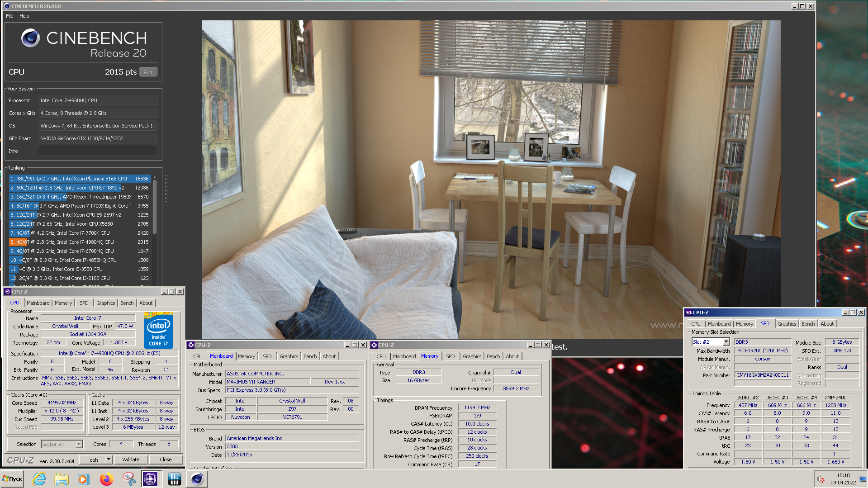The width and height of the screenshot is (868, 488).
Task: Open the Socket #1 selection dropdown
Action: coord(79,444)
